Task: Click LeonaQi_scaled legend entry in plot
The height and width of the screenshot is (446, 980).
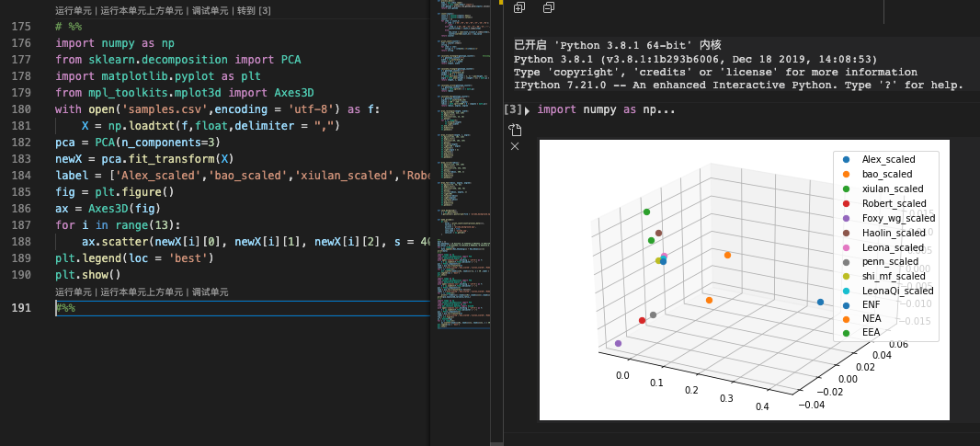Action: click(x=897, y=291)
